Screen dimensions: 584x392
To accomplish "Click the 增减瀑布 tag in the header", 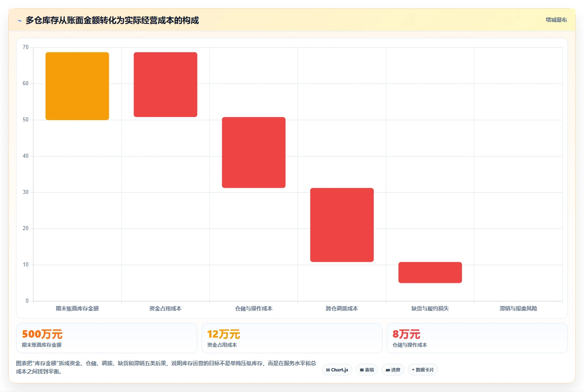I will (556, 20).
